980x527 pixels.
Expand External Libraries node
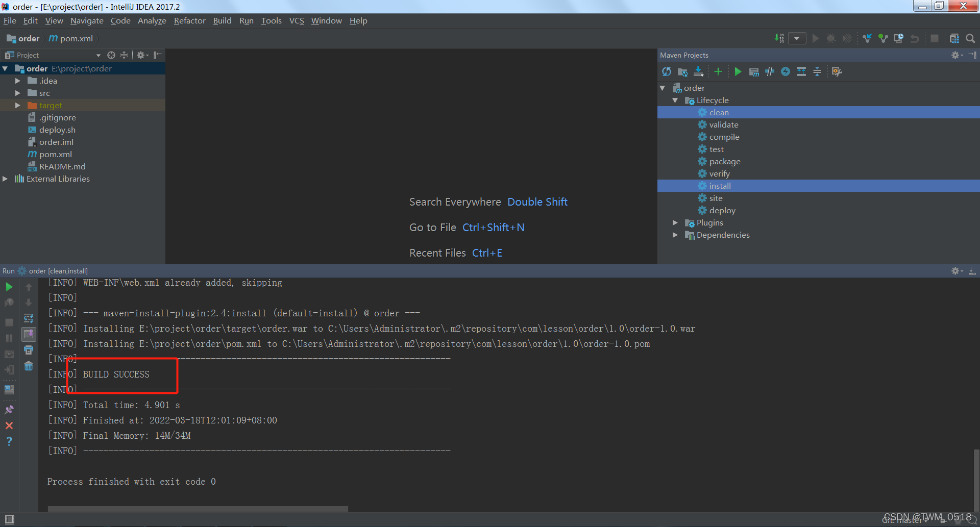tap(5, 179)
